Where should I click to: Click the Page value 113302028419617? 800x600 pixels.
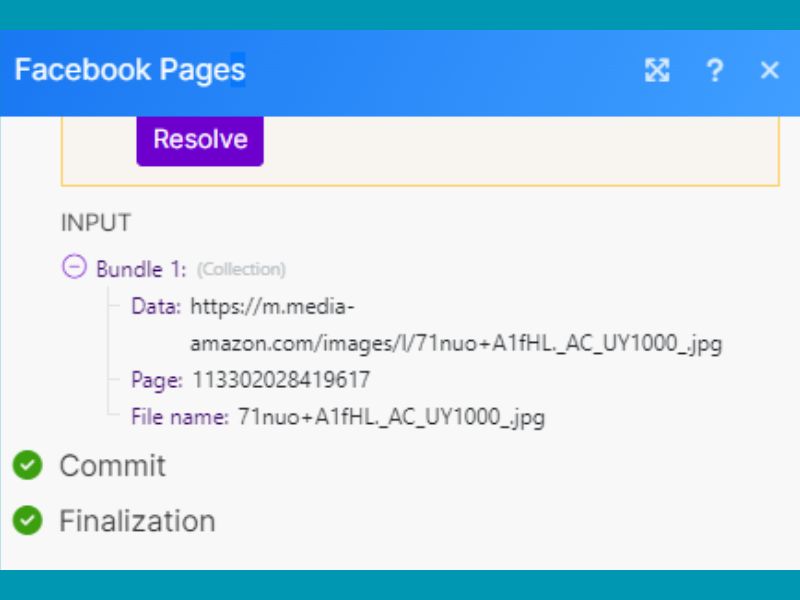(281, 380)
